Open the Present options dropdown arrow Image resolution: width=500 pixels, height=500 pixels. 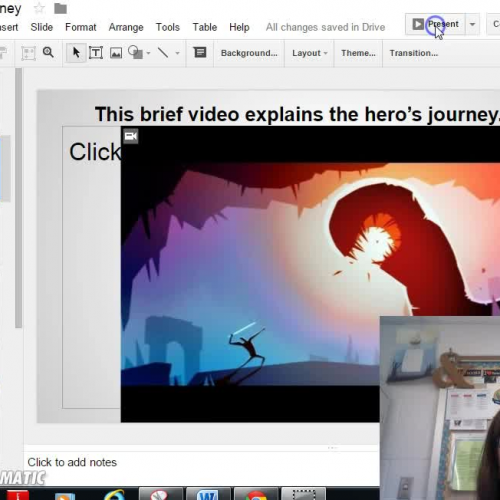pyautogui.click(x=472, y=24)
